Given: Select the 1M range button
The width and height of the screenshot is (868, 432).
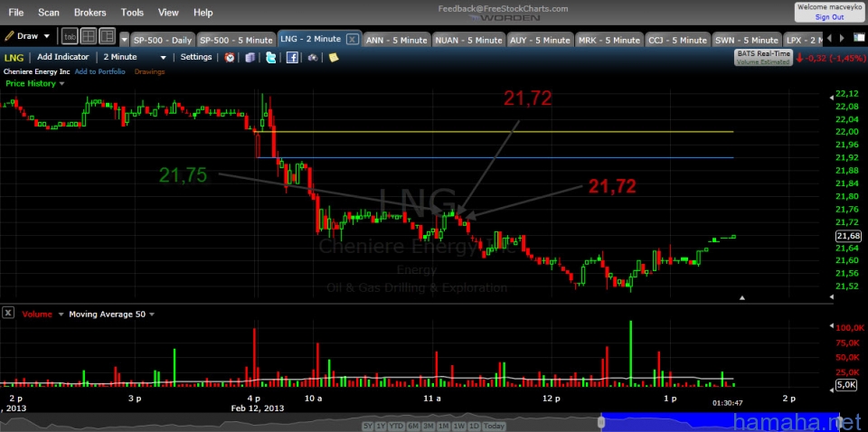Looking at the screenshot, I should coord(444,426).
